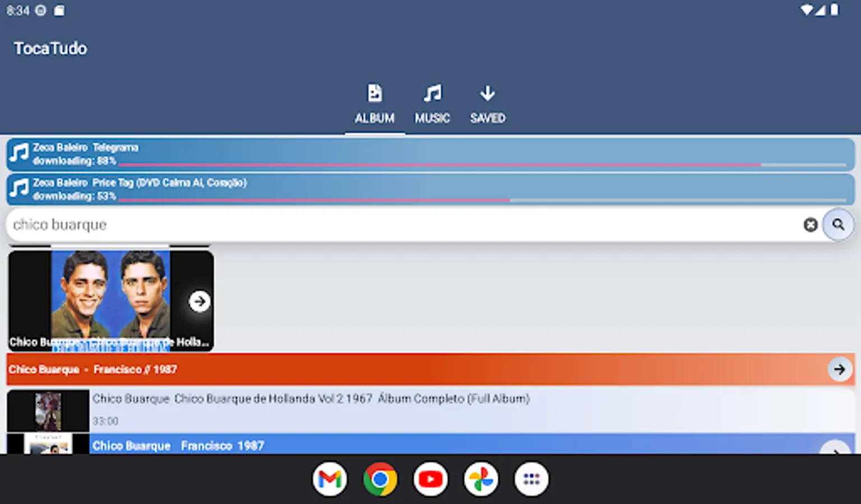Open the Zeca Baleiro Price Tag download item
Viewport: 861px width, 504px height.
click(430, 189)
